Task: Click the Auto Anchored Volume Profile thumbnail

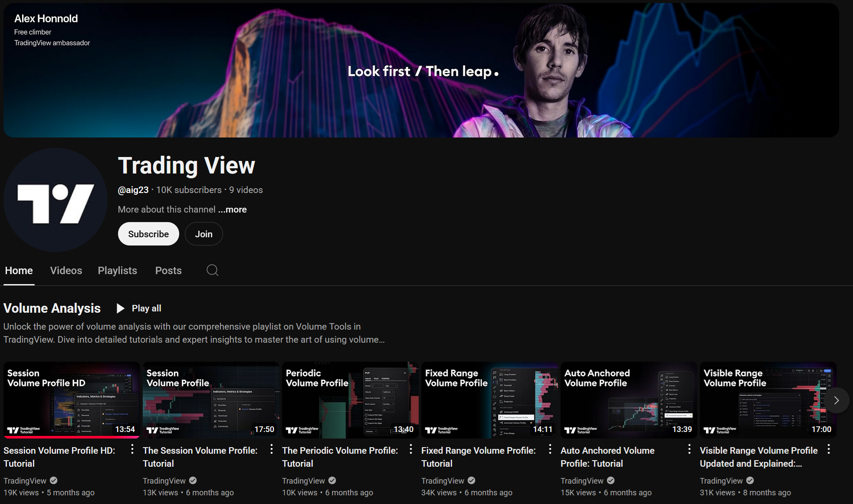Action: point(629,400)
